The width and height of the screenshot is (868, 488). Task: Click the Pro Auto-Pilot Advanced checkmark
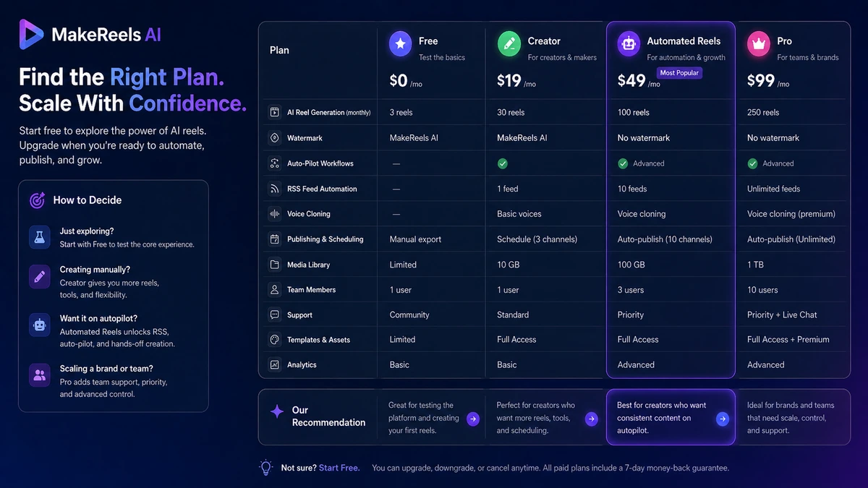click(x=752, y=164)
